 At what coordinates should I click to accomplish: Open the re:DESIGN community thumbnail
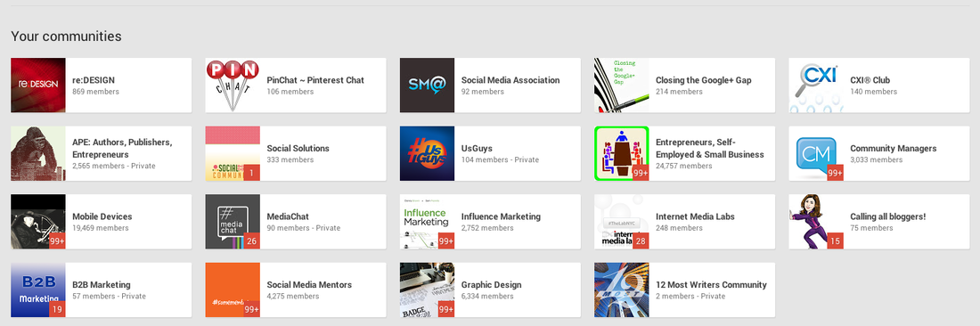click(x=38, y=86)
